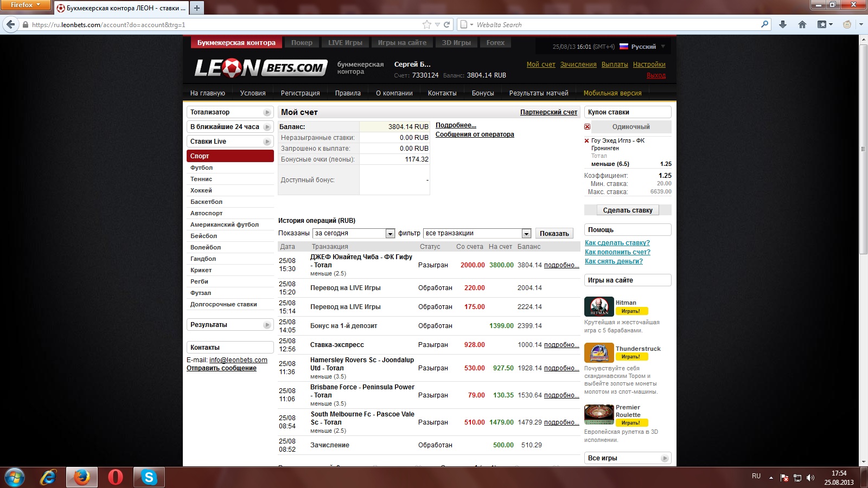Viewport: 868px width, 488px height.
Task: Click the Показать button
Action: [554, 233]
